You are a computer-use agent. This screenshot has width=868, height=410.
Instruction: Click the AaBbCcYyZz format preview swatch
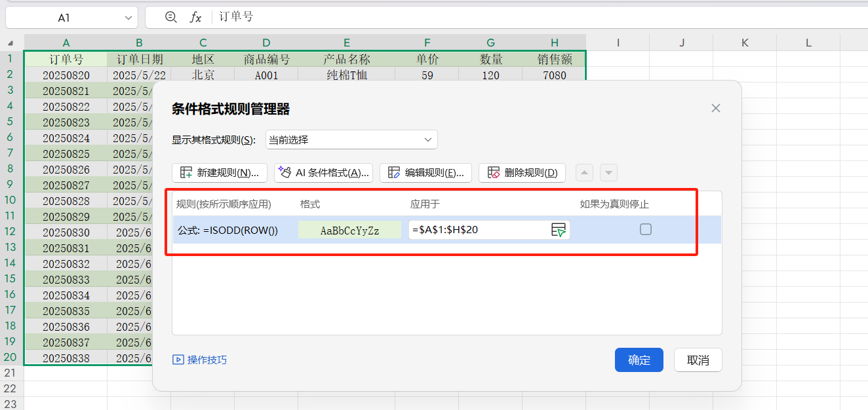[x=349, y=229]
